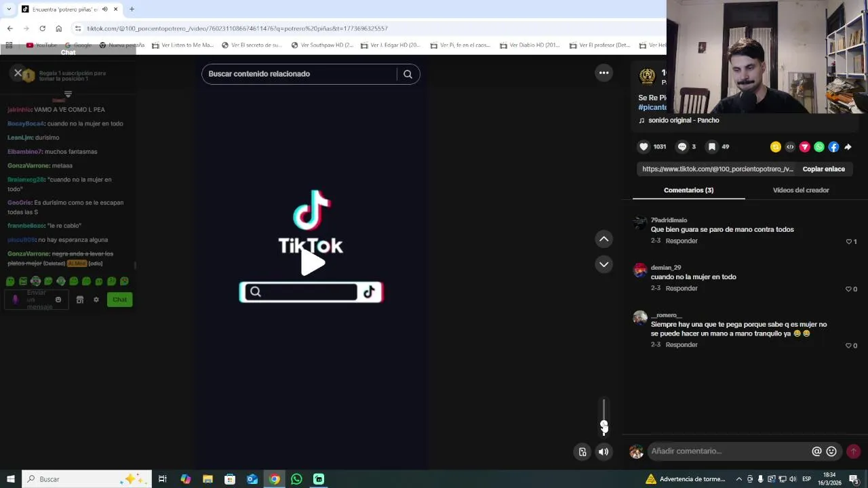Post comment with red send button
Image resolution: width=868 pixels, height=488 pixels.
(x=854, y=451)
